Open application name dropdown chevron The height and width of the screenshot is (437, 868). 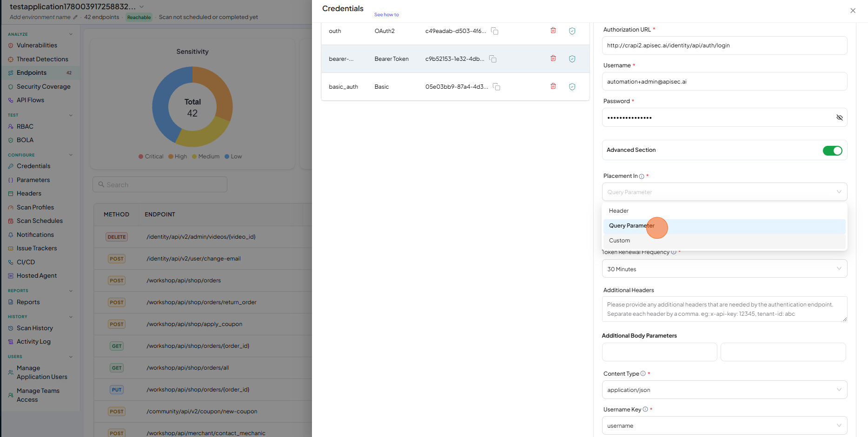(142, 7)
